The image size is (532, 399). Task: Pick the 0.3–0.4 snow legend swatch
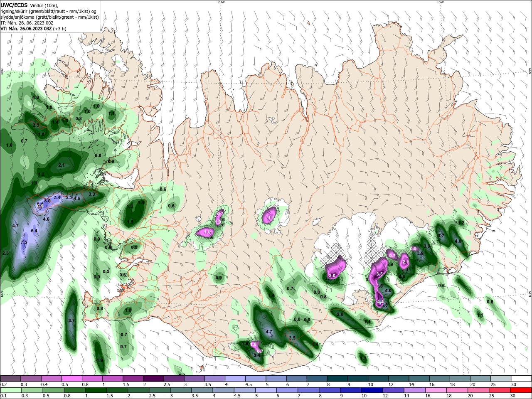pos(31,379)
